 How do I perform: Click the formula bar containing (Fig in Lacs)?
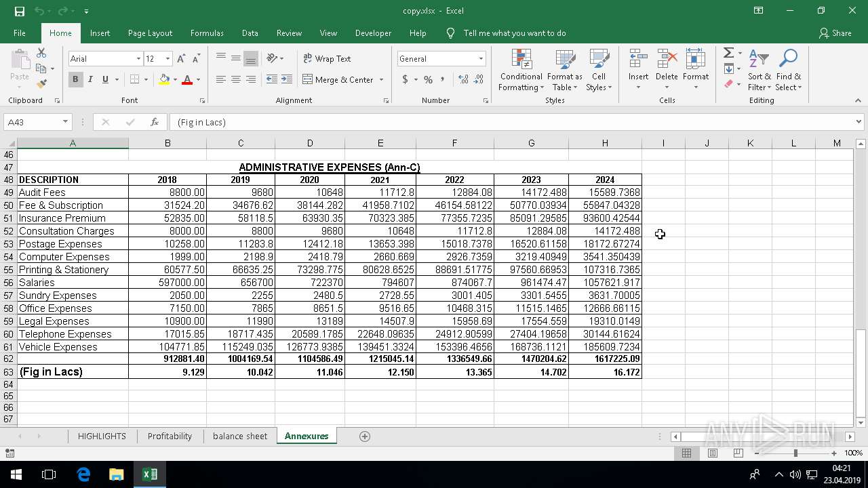click(512, 122)
